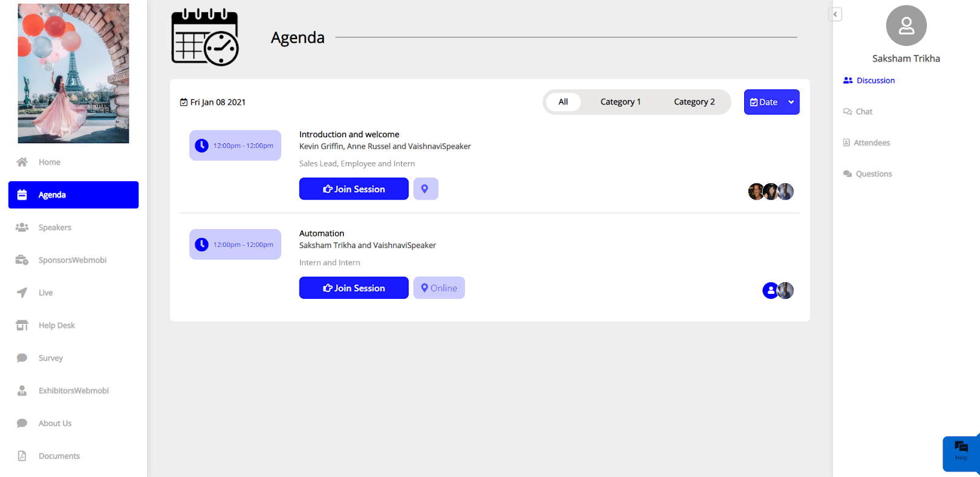
Task: Click the SponsorsWebmobi briefcase icon
Action: pos(22,260)
